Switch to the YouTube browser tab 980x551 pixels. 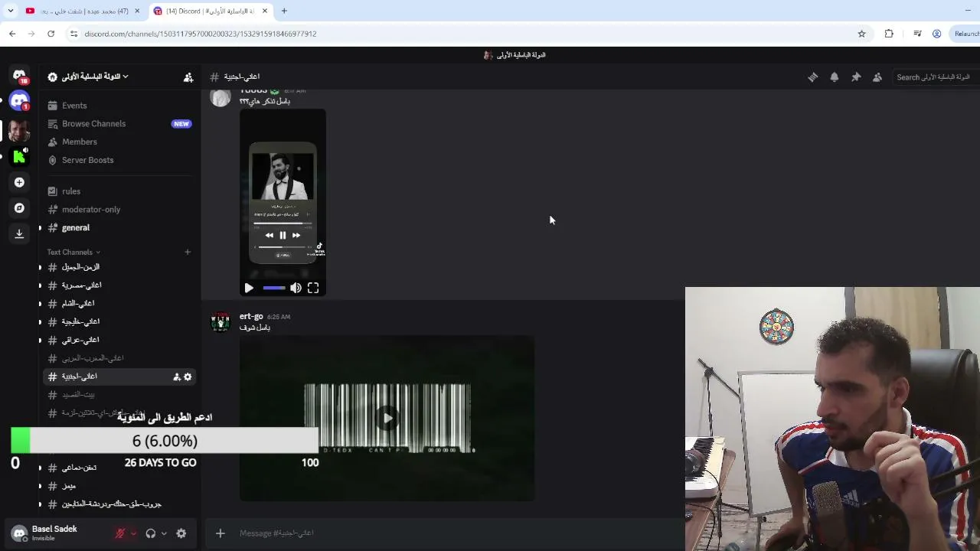pos(83,11)
